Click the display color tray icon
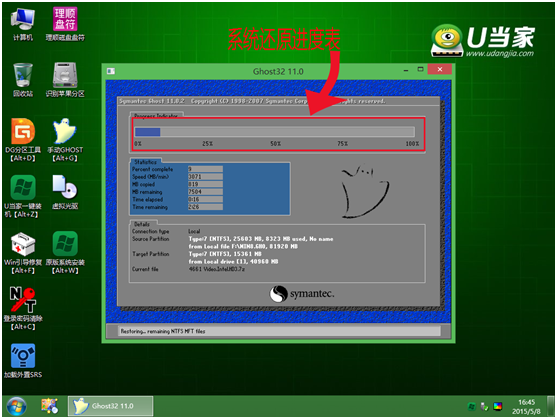This screenshot has height=419, width=557. pyautogui.click(x=498, y=406)
